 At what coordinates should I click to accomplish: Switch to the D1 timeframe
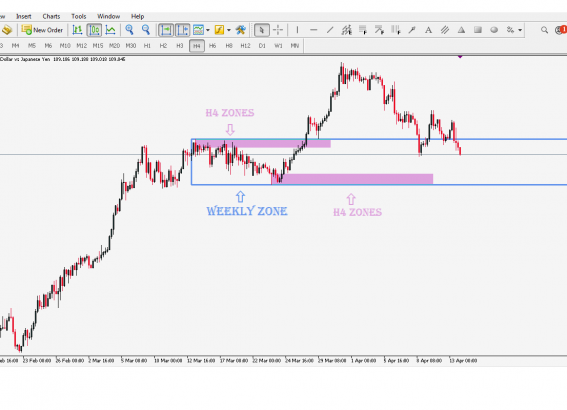pyautogui.click(x=262, y=46)
